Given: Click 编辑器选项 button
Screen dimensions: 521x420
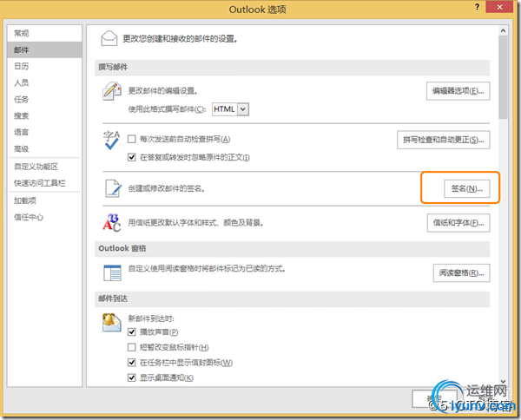Looking at the screenshot, I should click(458, 91).
